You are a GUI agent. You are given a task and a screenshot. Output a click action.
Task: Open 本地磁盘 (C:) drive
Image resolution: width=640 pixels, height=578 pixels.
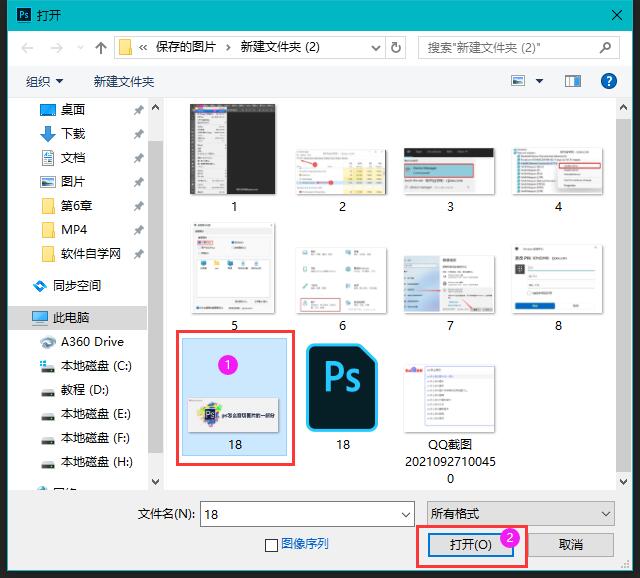tap(96, 366)
